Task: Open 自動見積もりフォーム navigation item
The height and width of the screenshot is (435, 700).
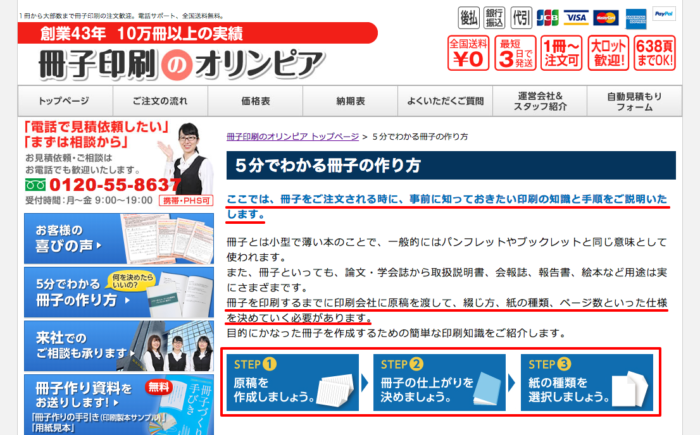Action: 634,101
